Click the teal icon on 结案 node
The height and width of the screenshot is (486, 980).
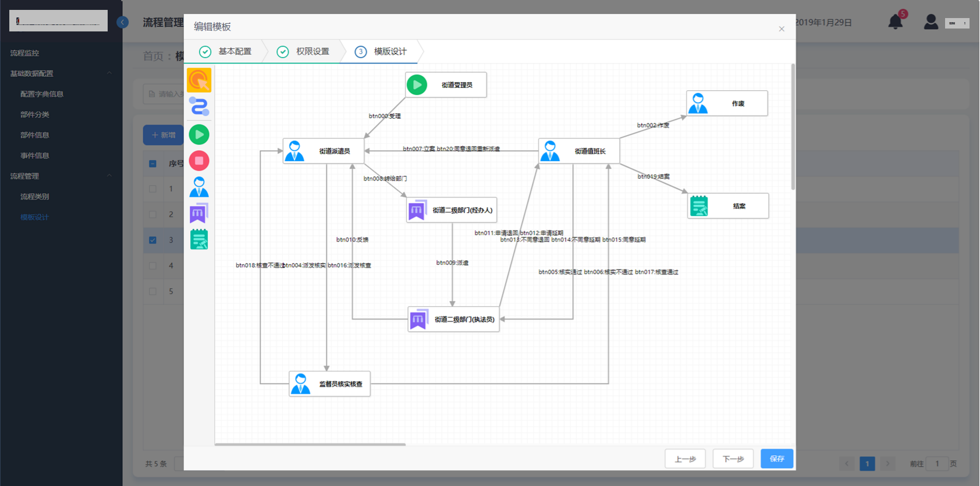pos(699,206)
